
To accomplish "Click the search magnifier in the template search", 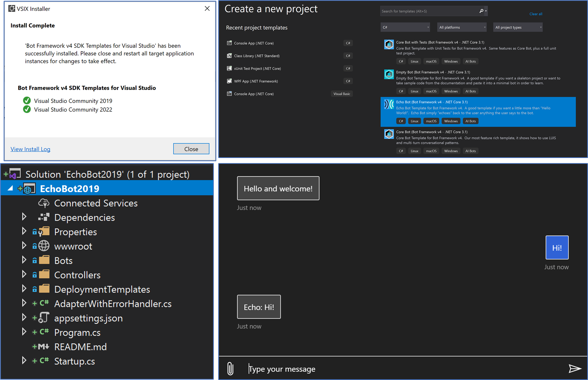I will click(481, 11).
